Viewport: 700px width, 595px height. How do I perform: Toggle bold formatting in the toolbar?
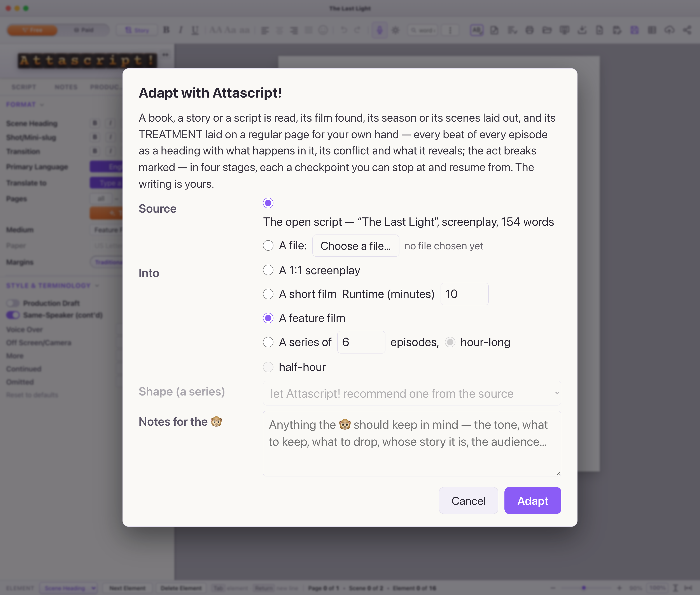(x=166, y=30)
